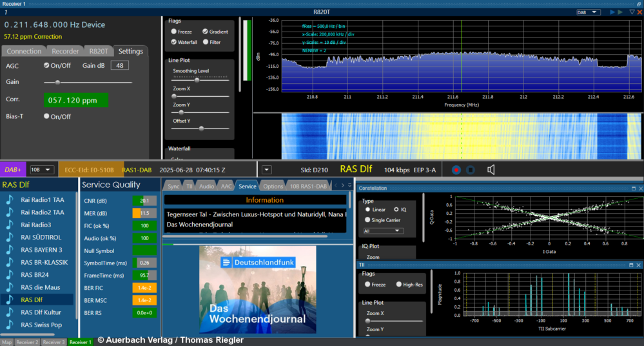This screenshot has width=644, height=346.
Task: Click the DAB+ mode button
Action: coord(13,170)
